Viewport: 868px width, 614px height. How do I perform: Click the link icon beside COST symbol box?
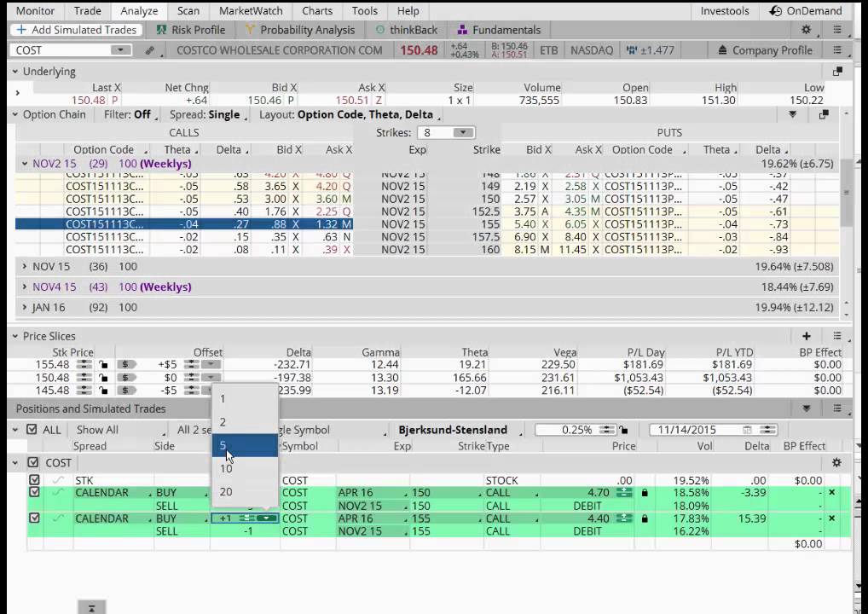tap(149, 50)
